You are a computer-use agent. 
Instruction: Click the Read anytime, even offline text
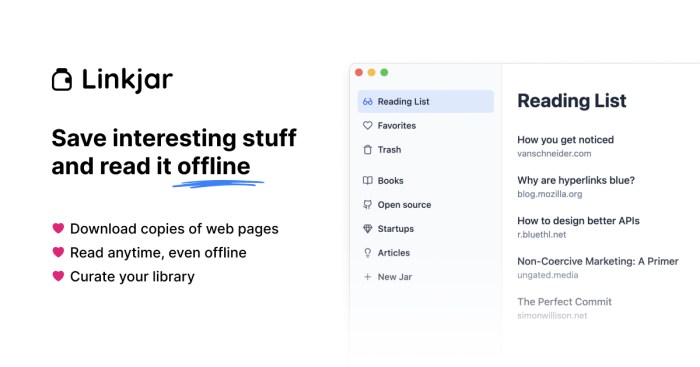158,253
